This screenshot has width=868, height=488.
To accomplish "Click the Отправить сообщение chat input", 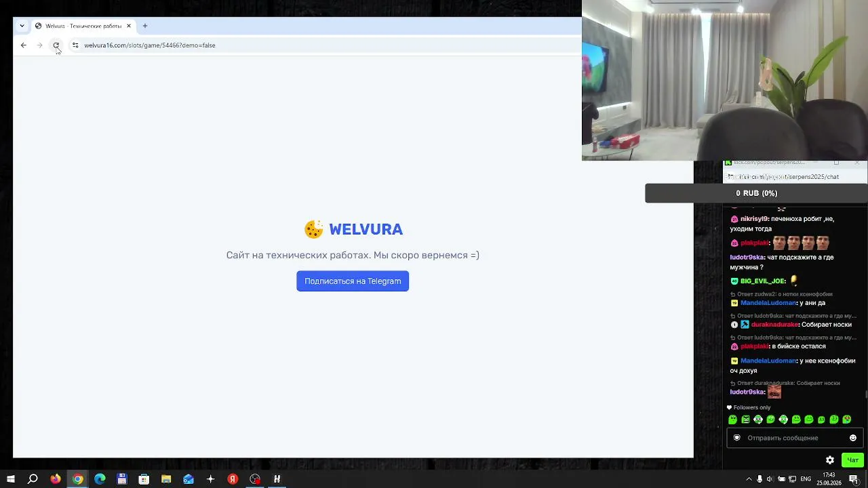I will (x=793, y=438).
